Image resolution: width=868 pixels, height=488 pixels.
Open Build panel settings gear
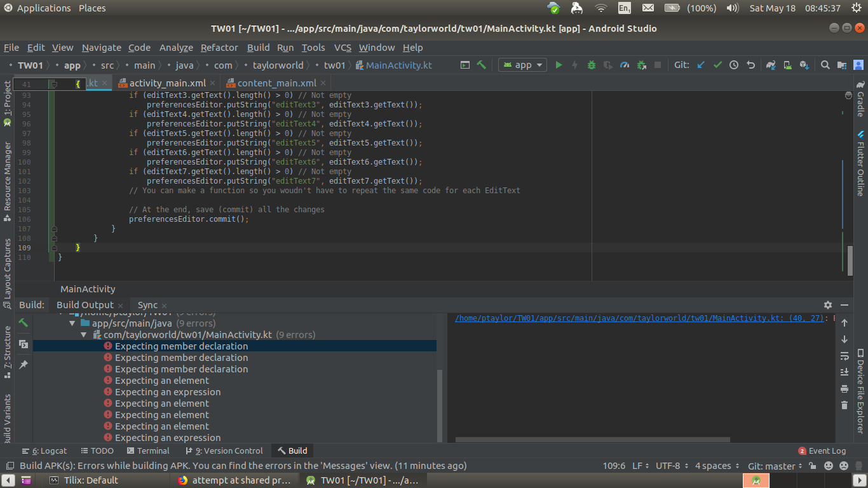pos(827,305)
